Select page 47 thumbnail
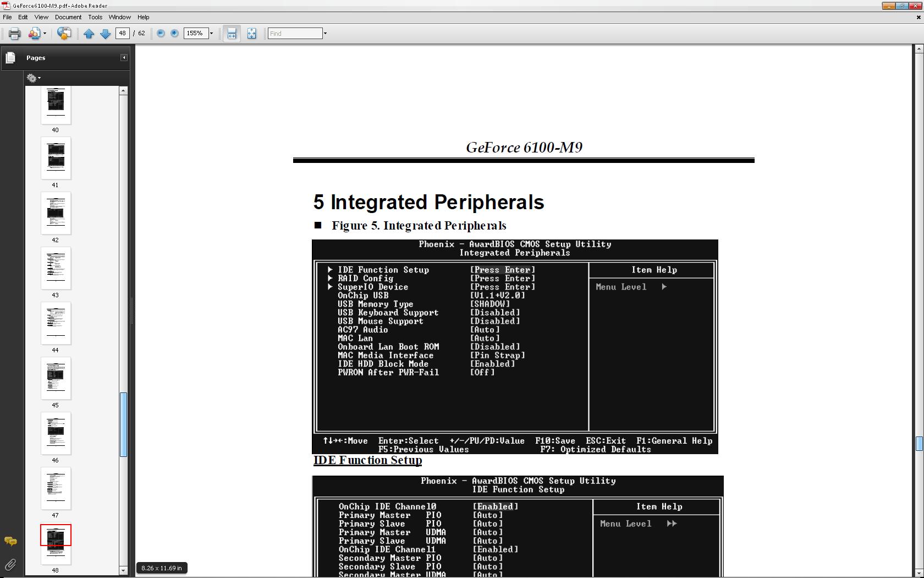This screenshot has height=578, width=924. tap(56, 488)
